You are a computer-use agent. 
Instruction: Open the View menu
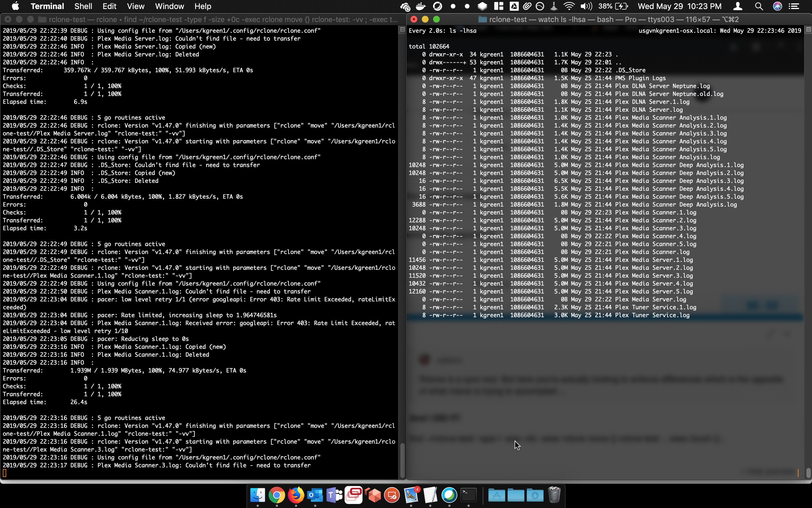point(136,6)
